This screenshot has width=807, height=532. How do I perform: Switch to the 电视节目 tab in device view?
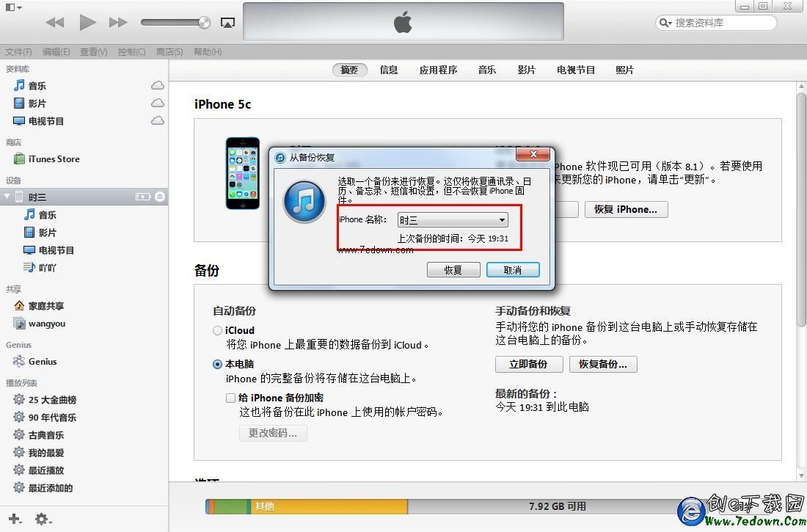(x=576, y=70)
